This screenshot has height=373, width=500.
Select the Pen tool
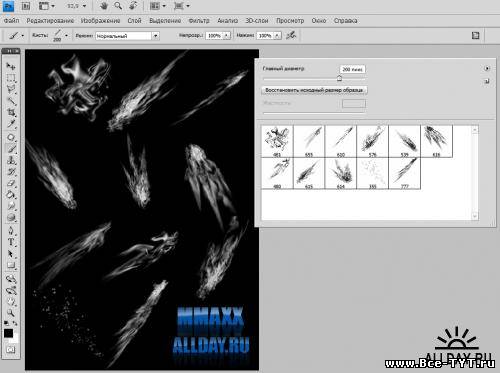pyautogui.click(x=11, y=230)
